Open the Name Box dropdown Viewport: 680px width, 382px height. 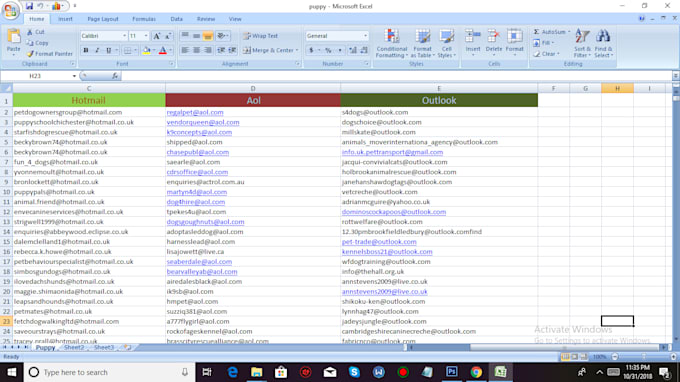coord(74,76)
